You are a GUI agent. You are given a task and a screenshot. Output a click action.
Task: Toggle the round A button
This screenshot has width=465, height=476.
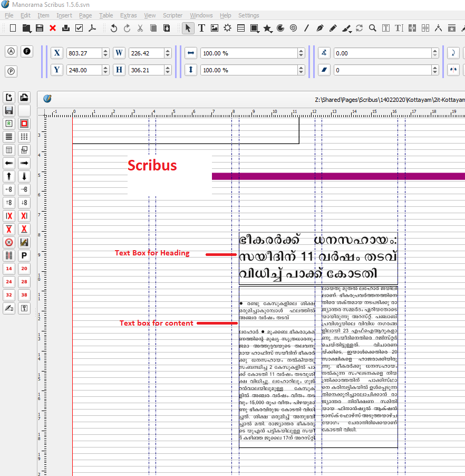pyautogui.click(x=11, y=51)
